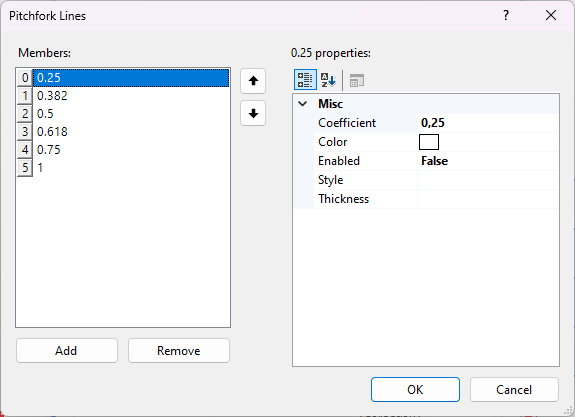Sort properties alphabetically with A-Z icon

pos(328,80)
